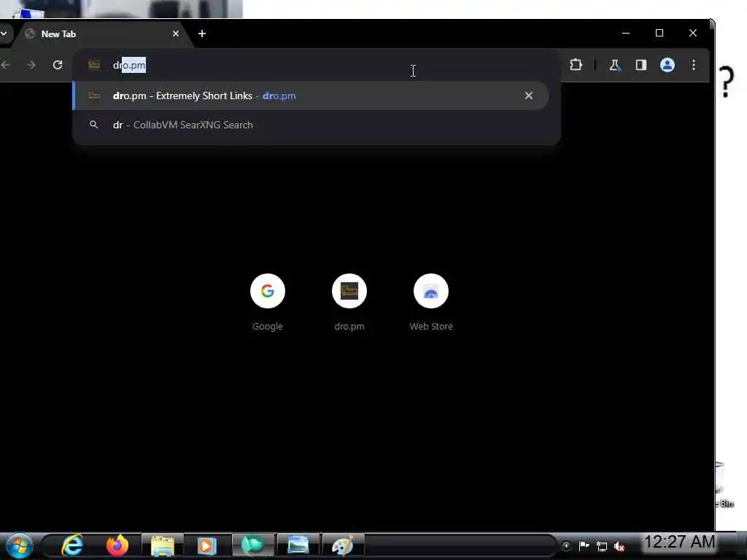Open the Windows Start menu orb
747x560 pixels.
[19, 545]
